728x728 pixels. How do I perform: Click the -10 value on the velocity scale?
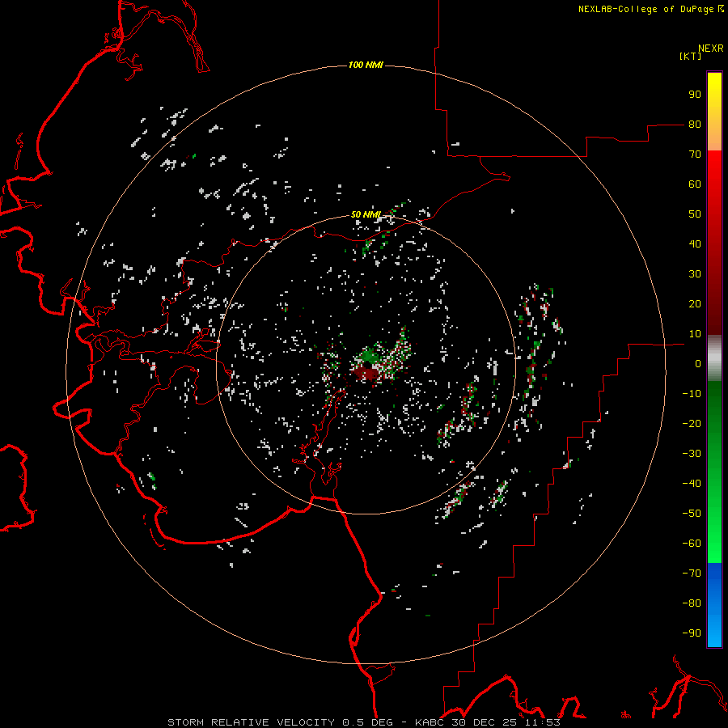(692, 394)
